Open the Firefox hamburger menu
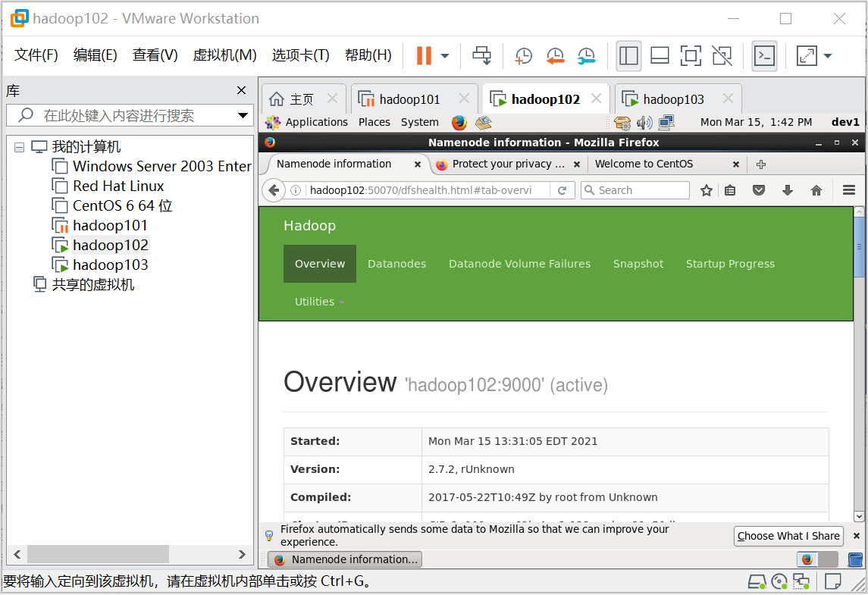This screenshot has width=868, height=595. (848, 190)
